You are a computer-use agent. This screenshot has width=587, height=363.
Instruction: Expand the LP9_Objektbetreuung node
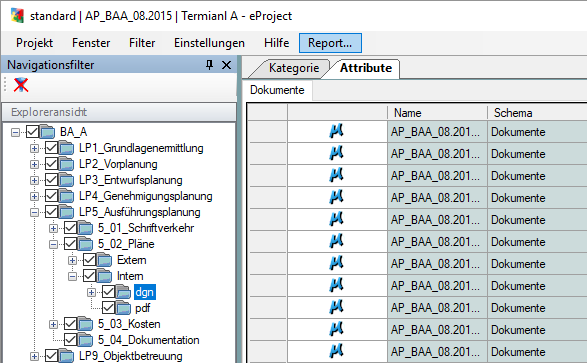tap(34, 356)
